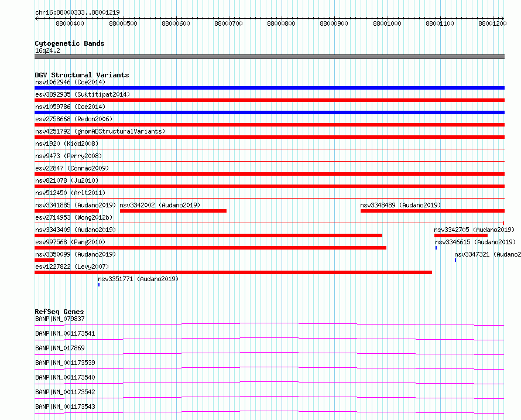Open variant nsv3346615 (Audano2019)
521x420 pixels.
coord(475,242)
